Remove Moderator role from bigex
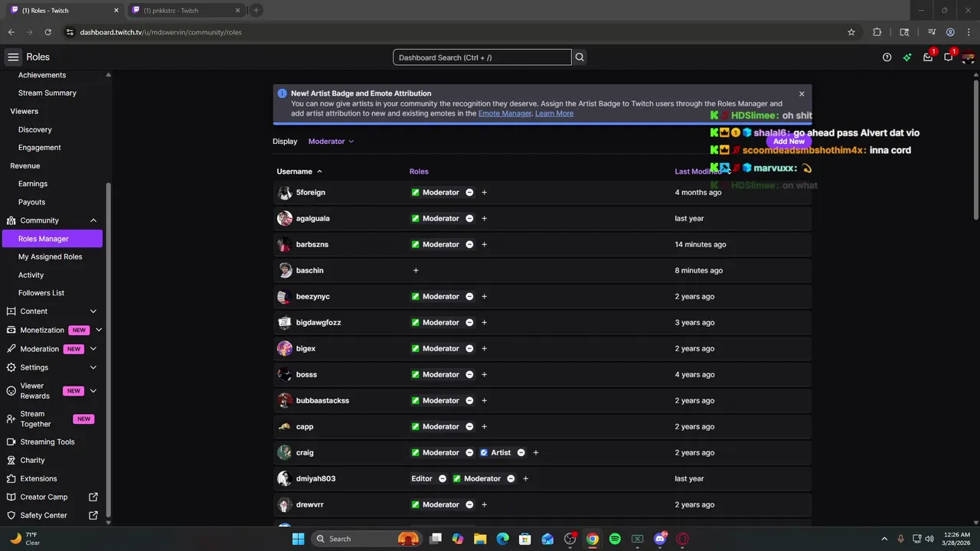 pyautogui.click(x=469, y=349)
